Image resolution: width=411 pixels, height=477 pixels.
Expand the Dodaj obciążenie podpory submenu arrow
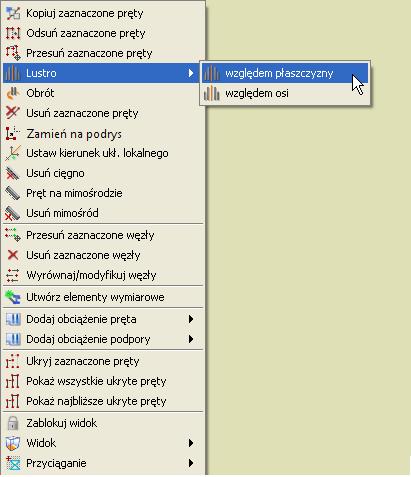point(191,339)
